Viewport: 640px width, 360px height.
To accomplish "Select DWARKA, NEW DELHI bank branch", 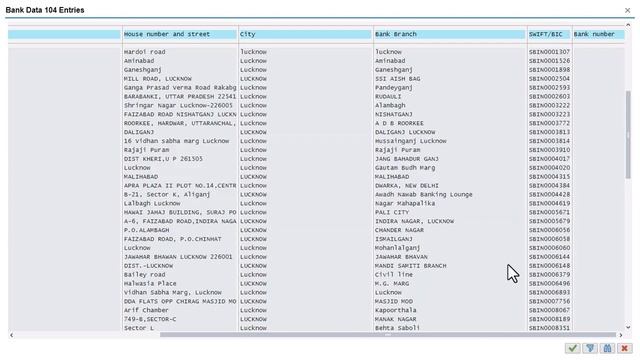I will coord(407,186).
